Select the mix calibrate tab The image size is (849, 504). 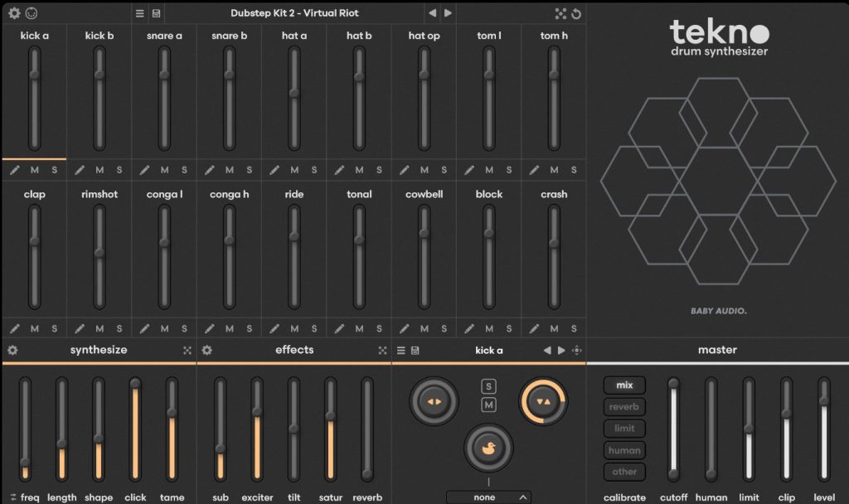(624, 385)
